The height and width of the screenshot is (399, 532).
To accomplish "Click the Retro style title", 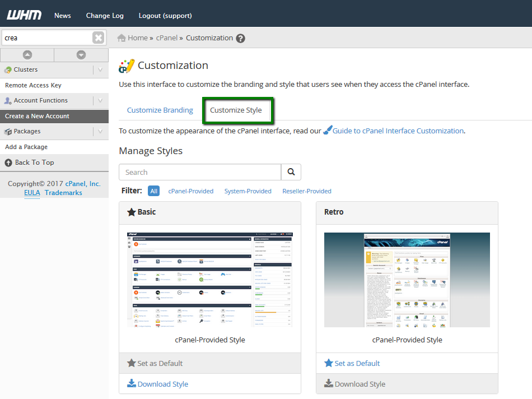I will click(334, 212).
